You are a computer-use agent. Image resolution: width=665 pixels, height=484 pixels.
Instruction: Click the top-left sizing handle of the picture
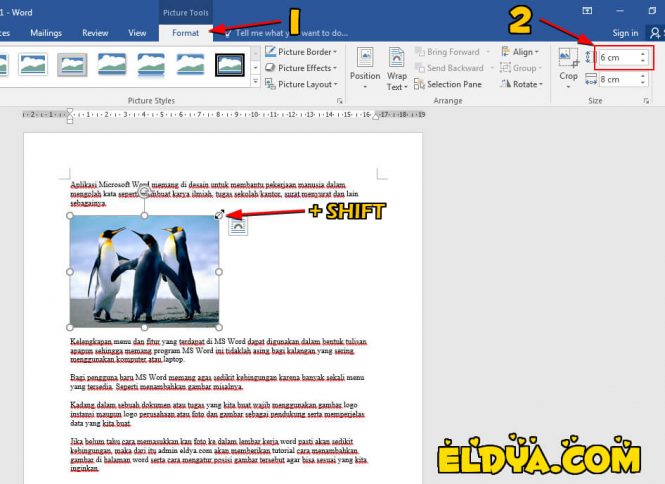tap(70, 215)
